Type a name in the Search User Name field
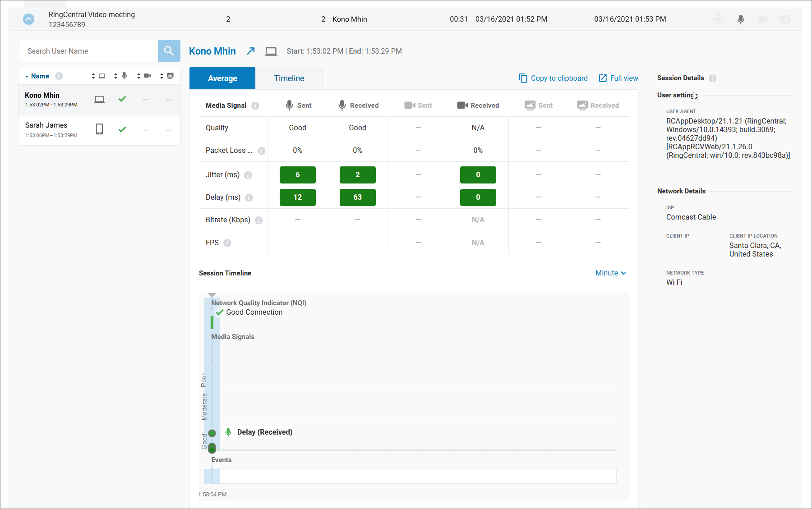This screenshot has height=509, width=812. [x=88, y=51]
